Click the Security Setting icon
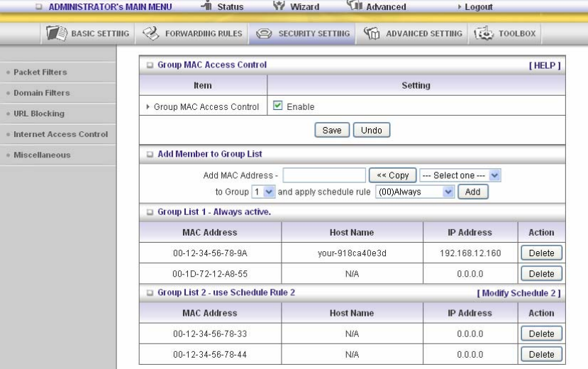 pos(264,34)
